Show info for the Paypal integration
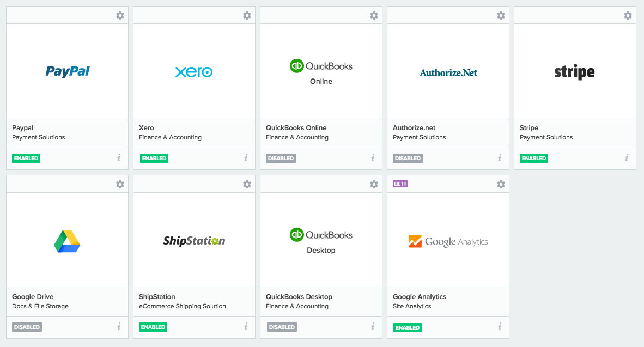 tap(119, 157)
